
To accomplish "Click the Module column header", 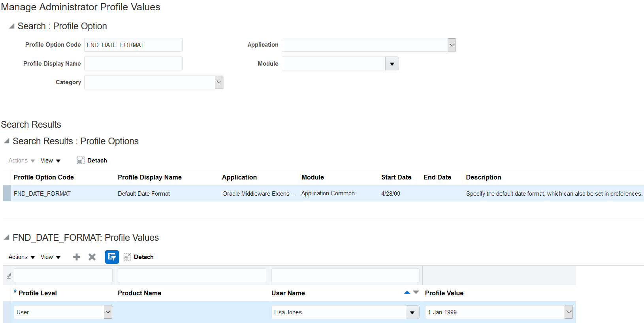I will tap(313, 177).
